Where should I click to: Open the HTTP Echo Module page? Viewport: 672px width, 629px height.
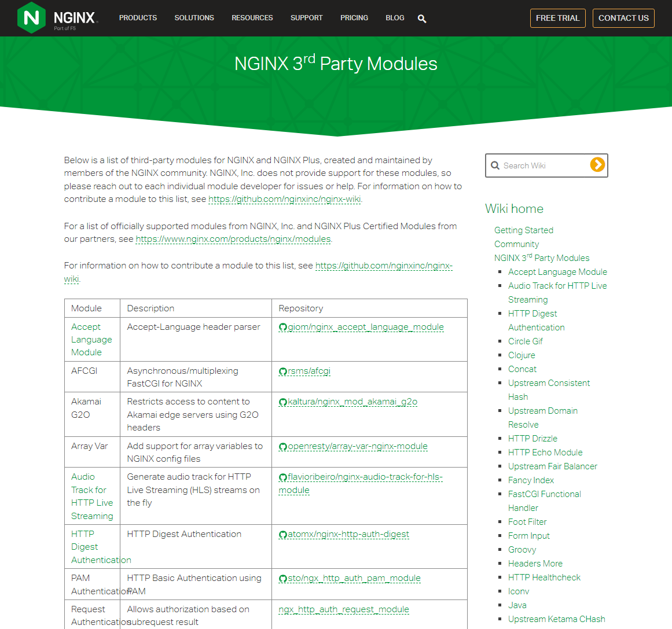(x=545, y=452)
